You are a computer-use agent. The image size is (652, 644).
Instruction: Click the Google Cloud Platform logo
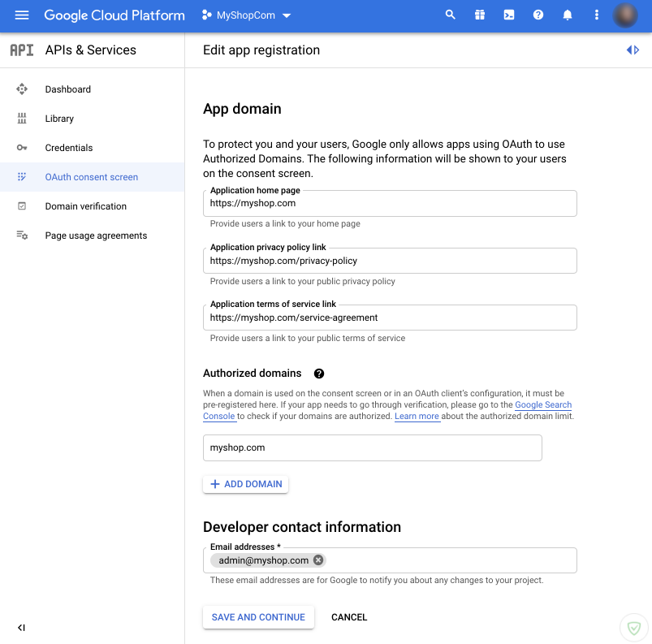114,15
